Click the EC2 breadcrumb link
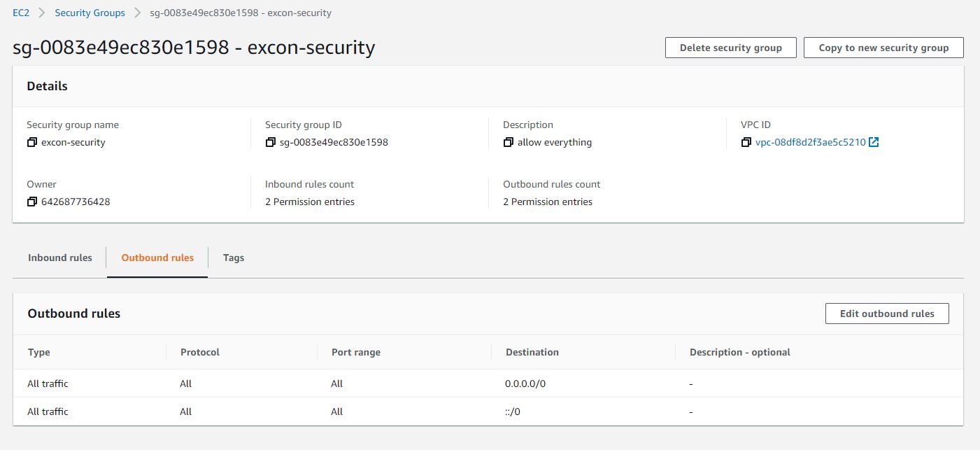The height and width of the screenshot is (450, 980). coord(21,13)
